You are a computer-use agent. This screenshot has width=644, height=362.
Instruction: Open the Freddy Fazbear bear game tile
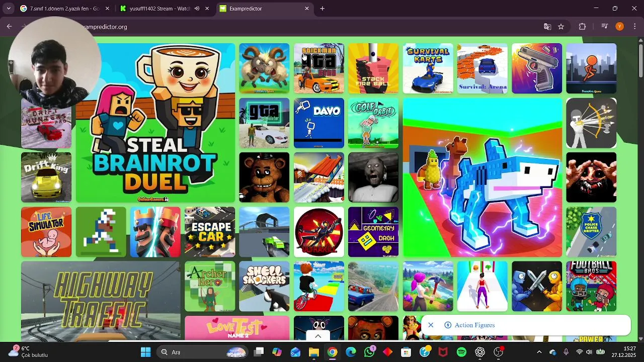pos(264,177)
